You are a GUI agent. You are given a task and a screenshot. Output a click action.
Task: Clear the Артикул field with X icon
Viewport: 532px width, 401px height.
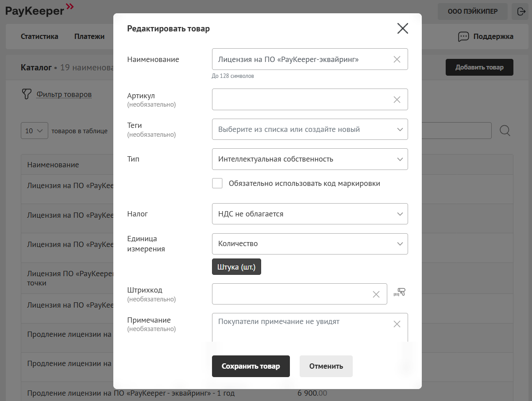click(397, 100)
